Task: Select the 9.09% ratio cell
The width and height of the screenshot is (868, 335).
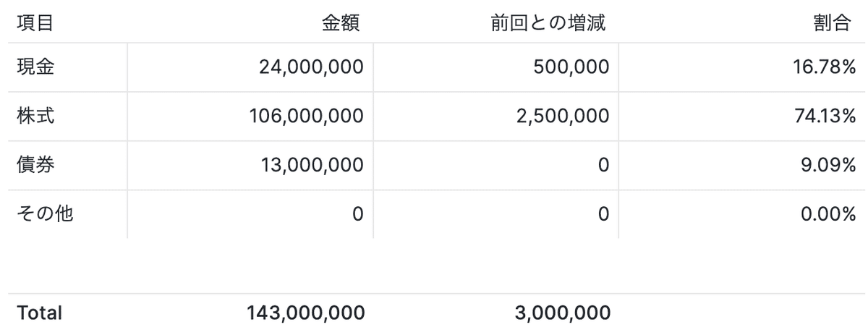Action: point(828,165)
